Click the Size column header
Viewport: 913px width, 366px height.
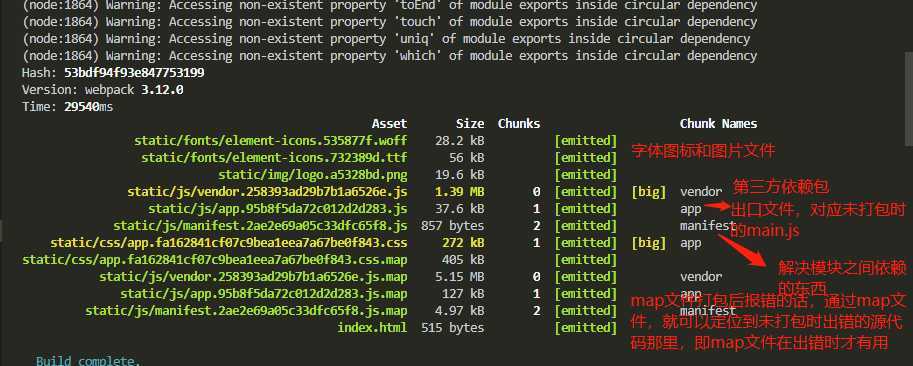[470, 124]
